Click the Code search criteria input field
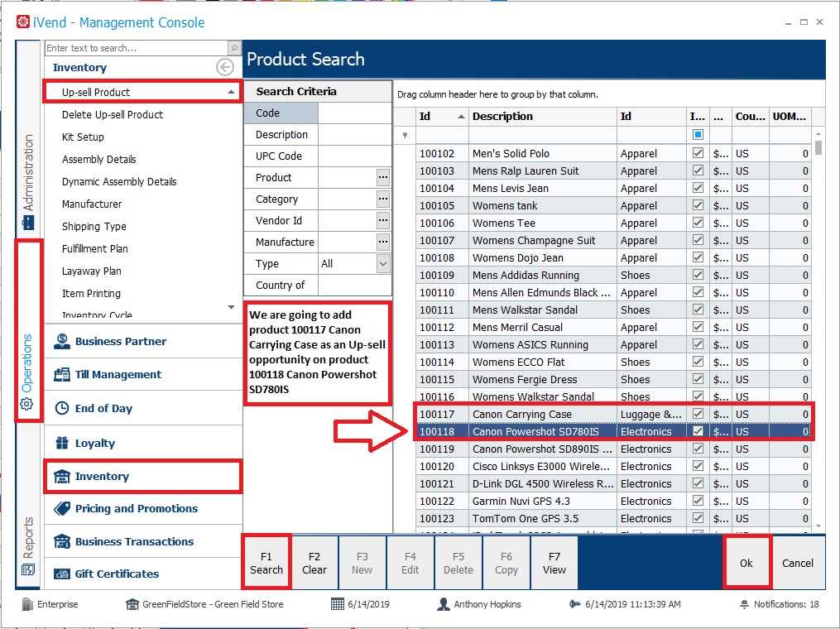 355,113
